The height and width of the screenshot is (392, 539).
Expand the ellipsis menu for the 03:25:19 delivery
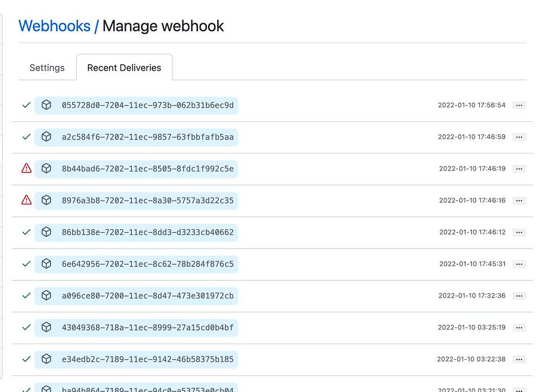click(x=519, y=328)
